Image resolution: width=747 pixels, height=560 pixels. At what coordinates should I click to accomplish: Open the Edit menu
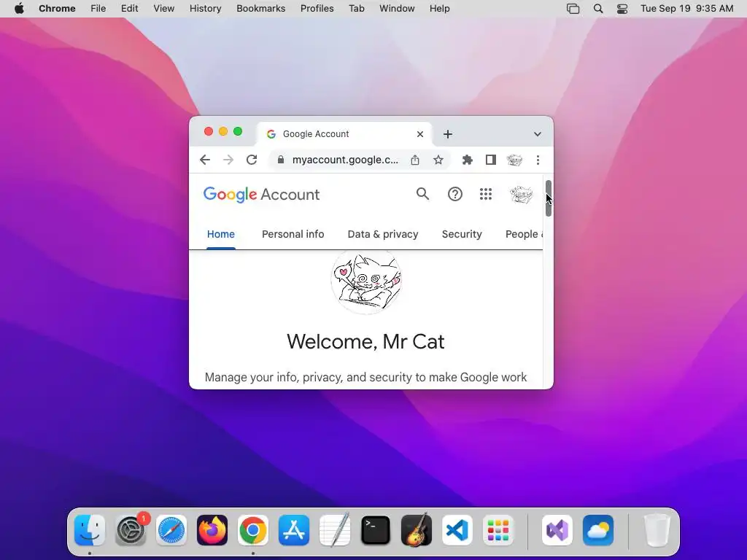129,9
